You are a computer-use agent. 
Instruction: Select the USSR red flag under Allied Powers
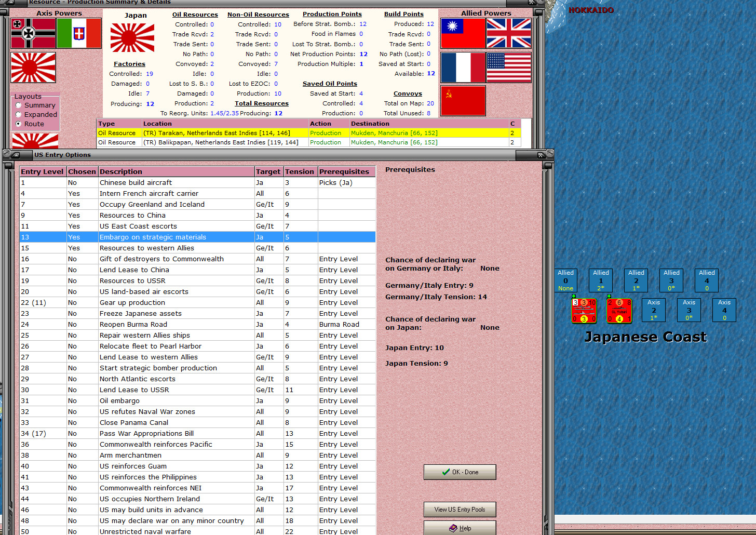coord(463,101)
